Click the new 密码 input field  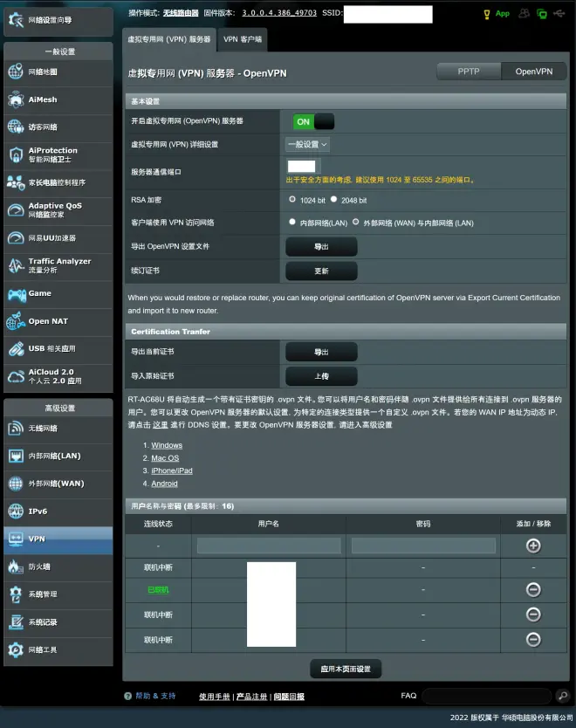423,546
